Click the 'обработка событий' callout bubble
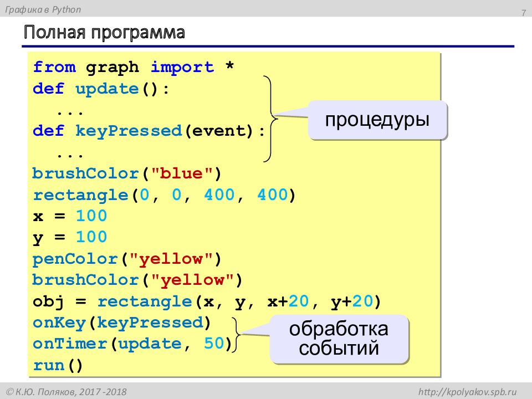 click(339, 339)
